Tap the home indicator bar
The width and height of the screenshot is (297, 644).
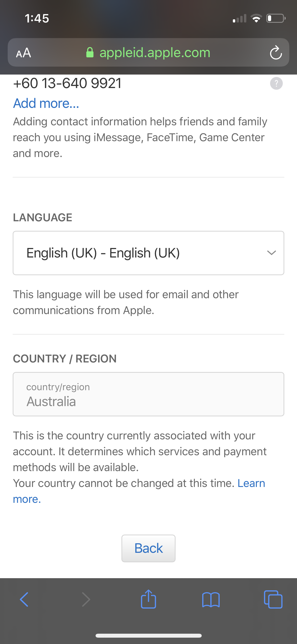pyautogui.click(x=148, y=636)
